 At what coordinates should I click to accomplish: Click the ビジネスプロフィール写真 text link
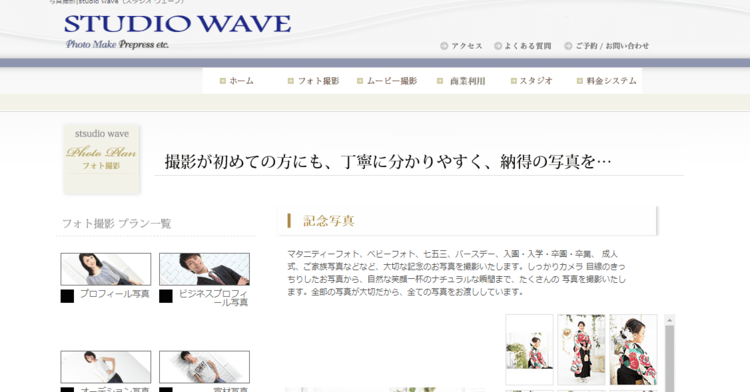point(213,298)
